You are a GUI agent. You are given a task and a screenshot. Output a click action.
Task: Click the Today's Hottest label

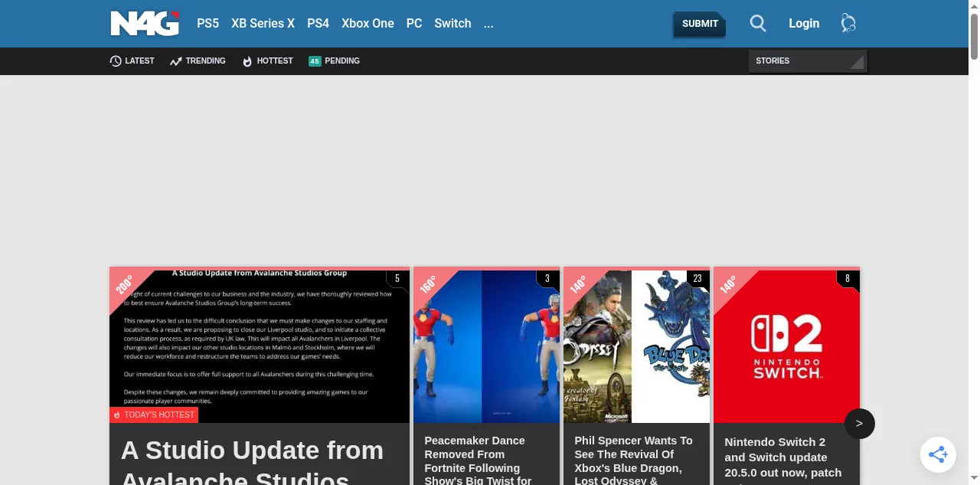[x=154, y=415]
